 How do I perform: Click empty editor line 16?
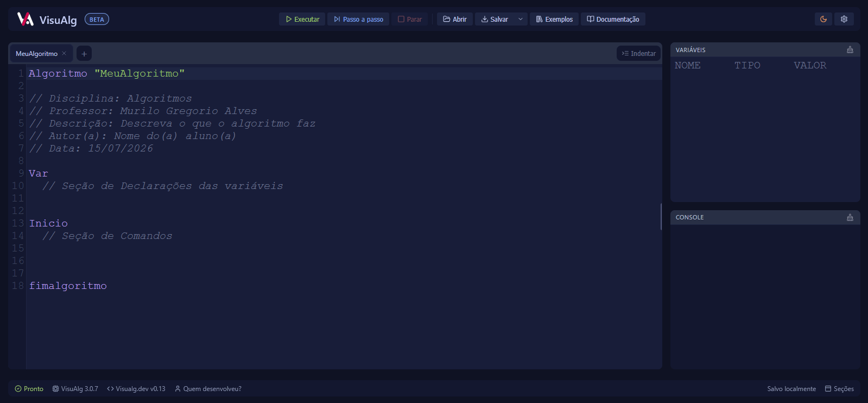[344, 261]
